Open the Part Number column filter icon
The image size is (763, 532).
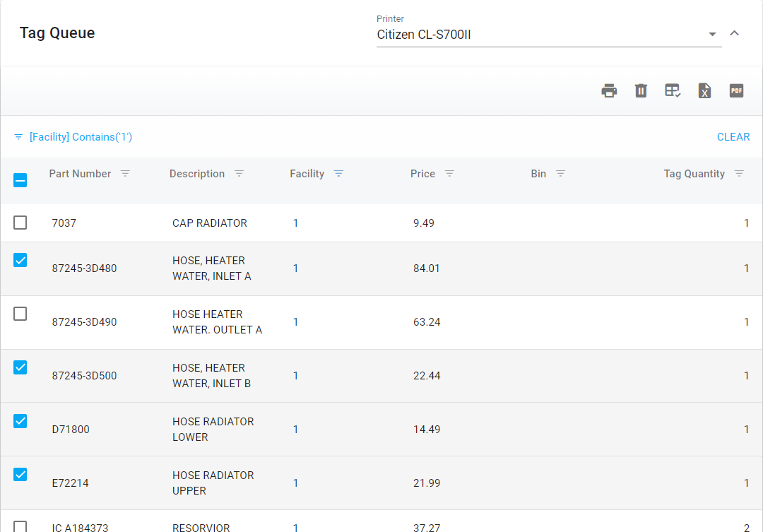pos(125,174)
